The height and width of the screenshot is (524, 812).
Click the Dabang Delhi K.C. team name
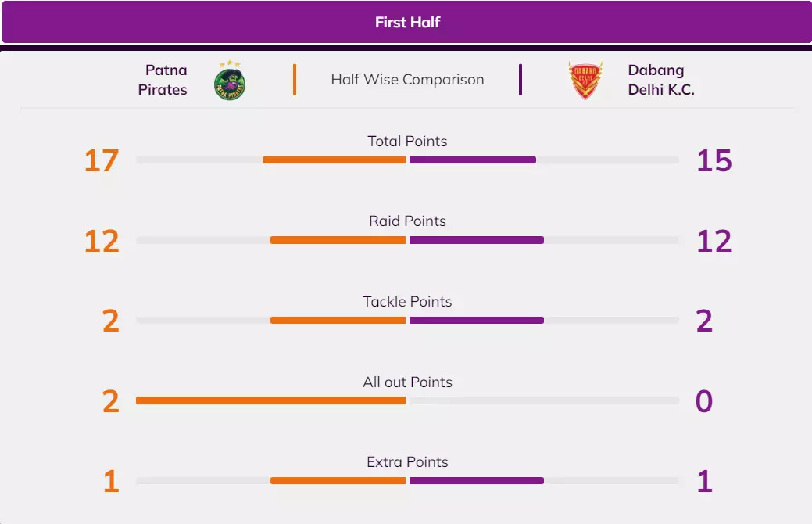coord(660,80)
